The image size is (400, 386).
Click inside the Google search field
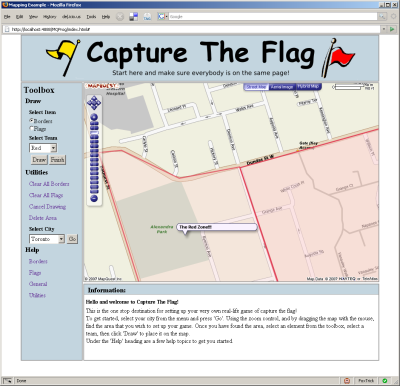point(273,16)
